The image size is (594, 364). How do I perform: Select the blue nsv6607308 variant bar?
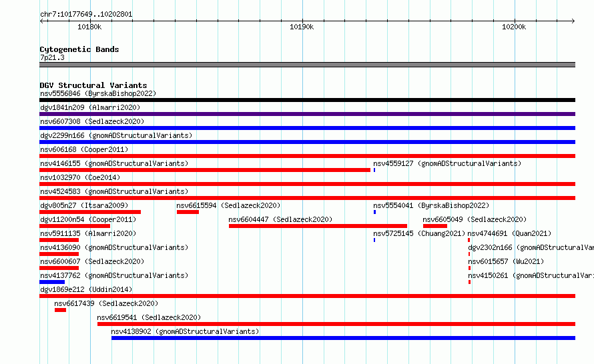(x=307, y=128)
